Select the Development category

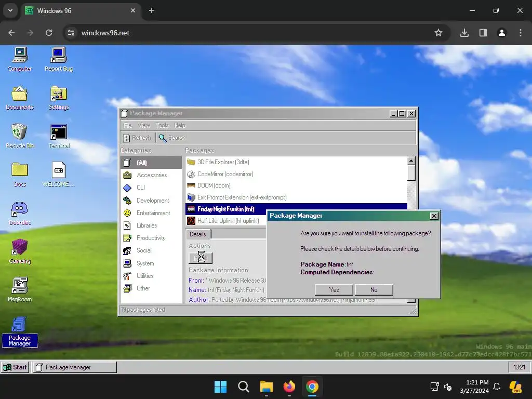tap(151, 201)
